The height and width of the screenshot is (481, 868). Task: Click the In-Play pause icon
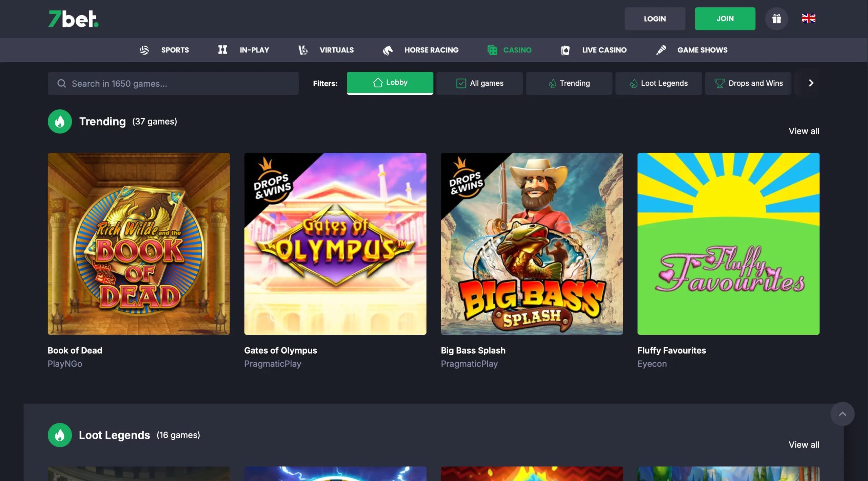point(223,50)
